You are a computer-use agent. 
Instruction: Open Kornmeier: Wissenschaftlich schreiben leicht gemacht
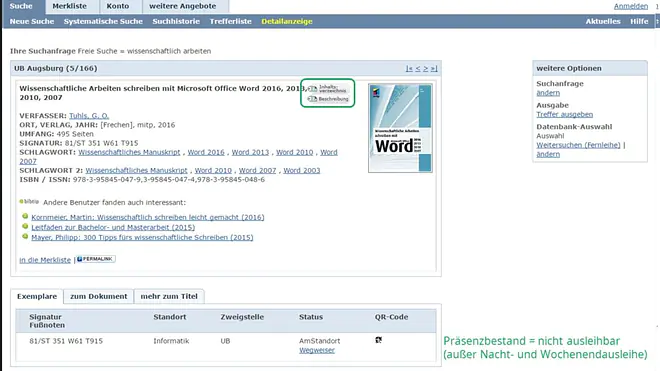pos(148,217)
